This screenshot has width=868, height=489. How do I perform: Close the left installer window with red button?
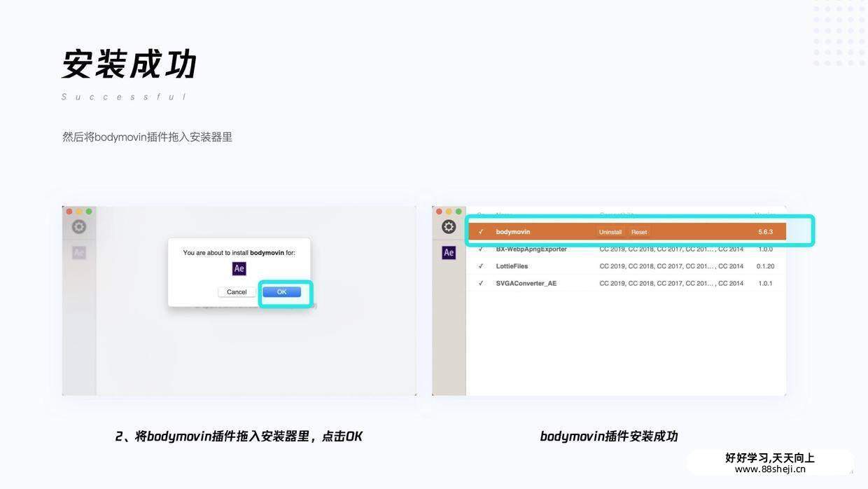click(x=69, y=212)
